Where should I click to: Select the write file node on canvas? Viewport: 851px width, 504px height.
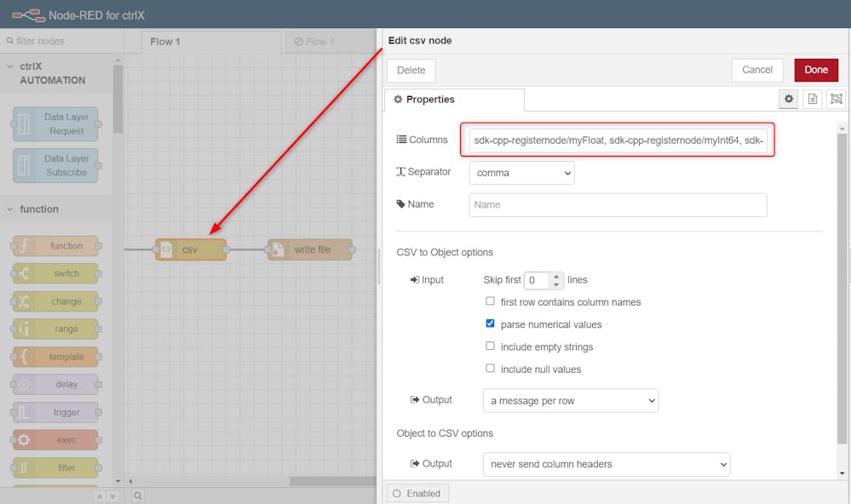(310, 249)
